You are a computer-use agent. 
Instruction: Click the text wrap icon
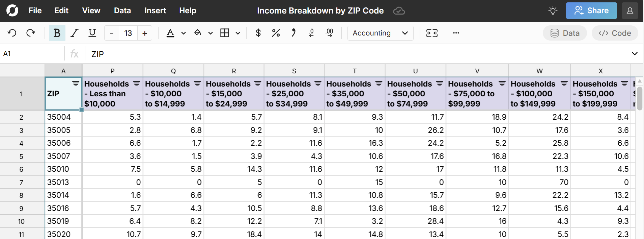coord(432,33)
